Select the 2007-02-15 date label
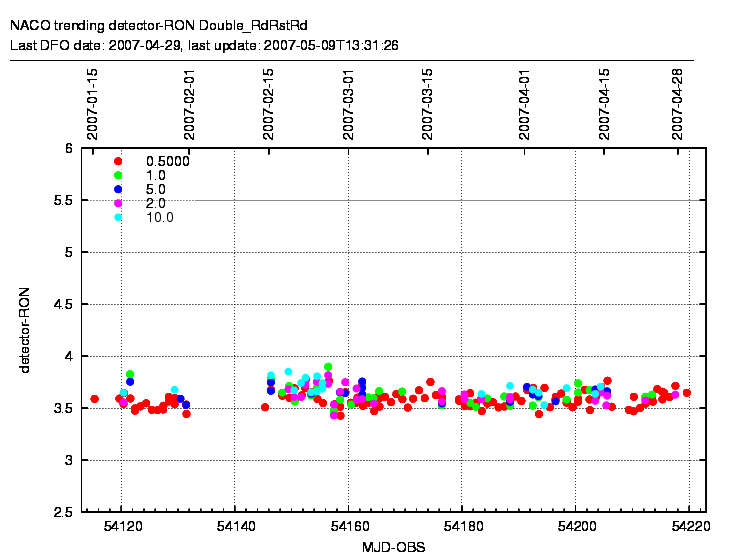The image size is (730, 554). (269, 103)
